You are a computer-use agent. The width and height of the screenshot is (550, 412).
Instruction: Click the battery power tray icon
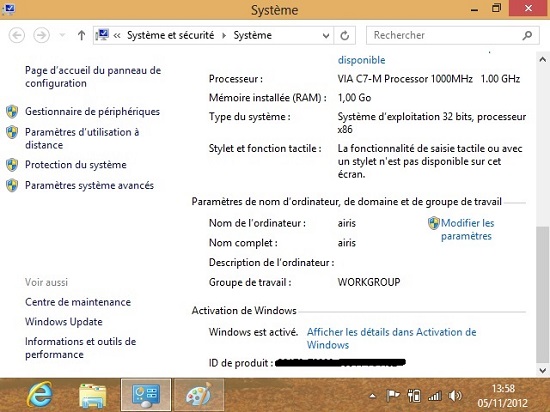(x=414, y=396)
